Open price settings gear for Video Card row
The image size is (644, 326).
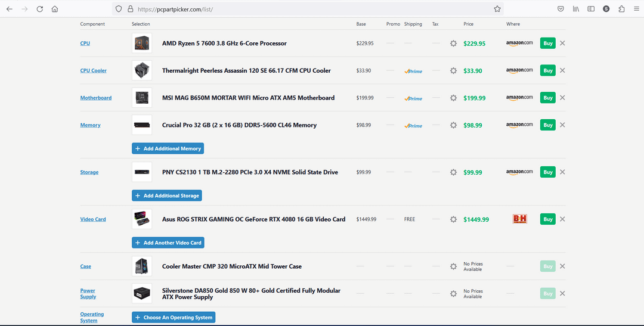pos(453,219)
